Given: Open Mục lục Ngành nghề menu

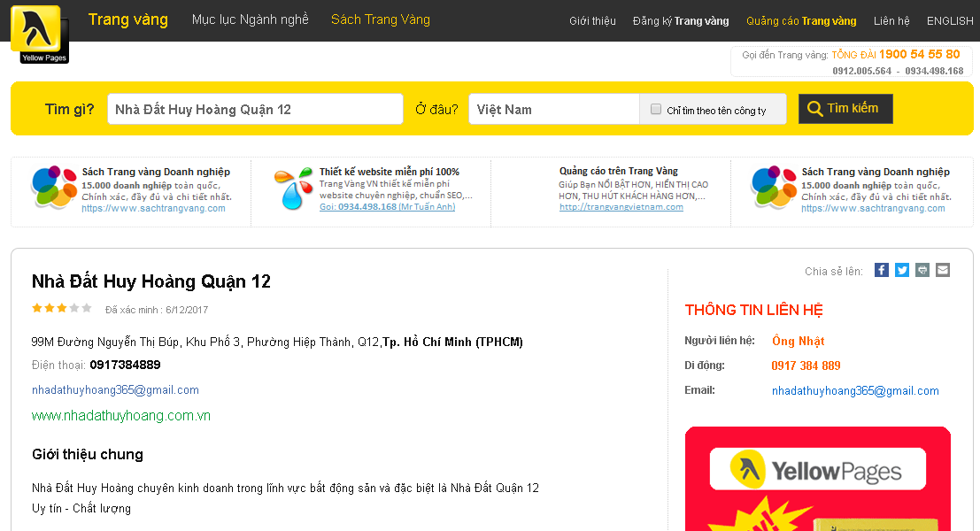Looking at the screenshot, I should pyautogui.click(x=250, y=20).
